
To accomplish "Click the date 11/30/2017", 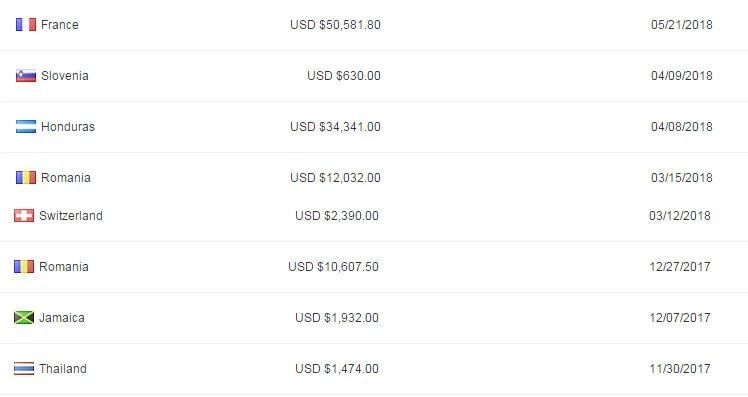I will (680, 368).
